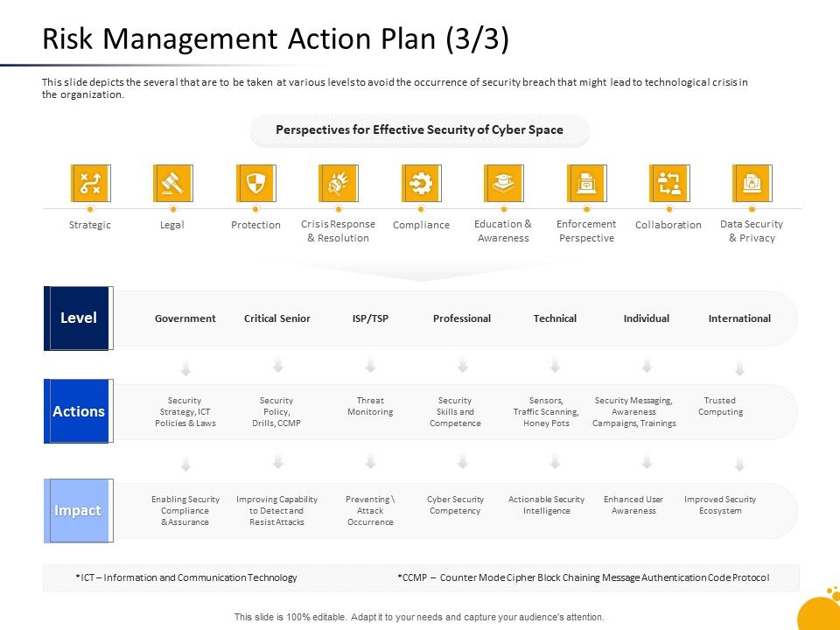Click the Strategic route-path icon
This screenshot has width=840, height=630.
pyautogui.click(x=90, y=183)
